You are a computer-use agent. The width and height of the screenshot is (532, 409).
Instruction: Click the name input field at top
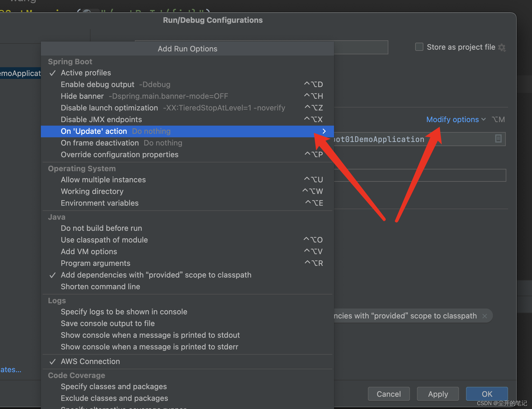click(361, 47)
